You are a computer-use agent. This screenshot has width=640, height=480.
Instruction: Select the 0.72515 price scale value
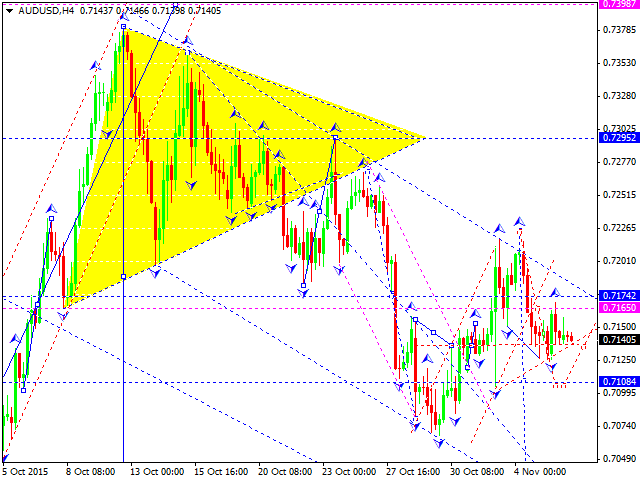point(619,195)
